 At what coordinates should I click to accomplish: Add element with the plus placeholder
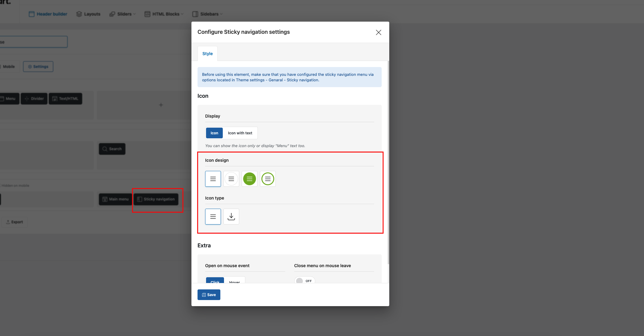pos(161,105)
